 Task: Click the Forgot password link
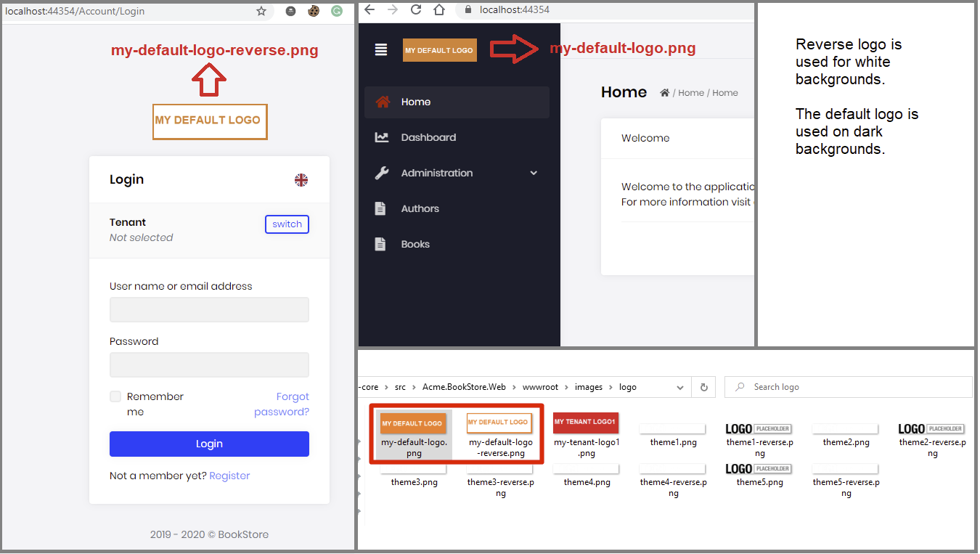click(x=282, y=404)
